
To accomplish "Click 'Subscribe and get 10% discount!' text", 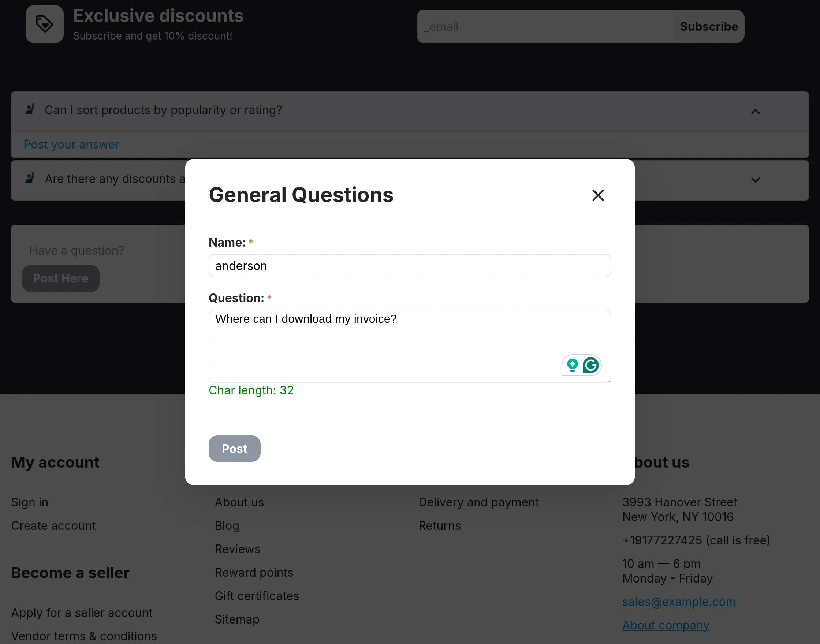I will pos(153,36).
